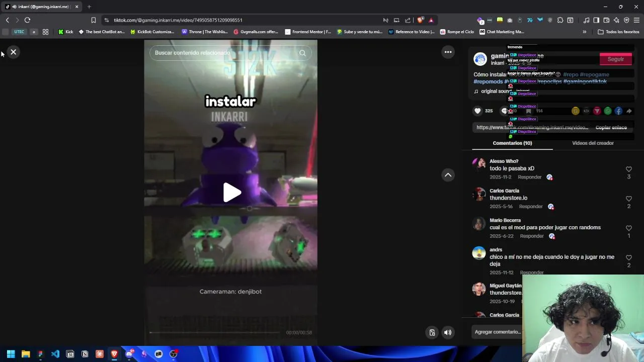Open the Windows Start menu
This screenshot has height=362, width=644.
pos(11,354)
